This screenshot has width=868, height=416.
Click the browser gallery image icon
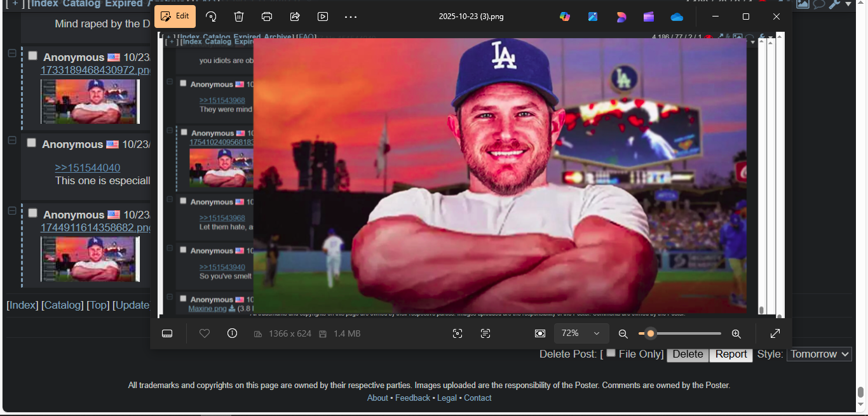803,4
